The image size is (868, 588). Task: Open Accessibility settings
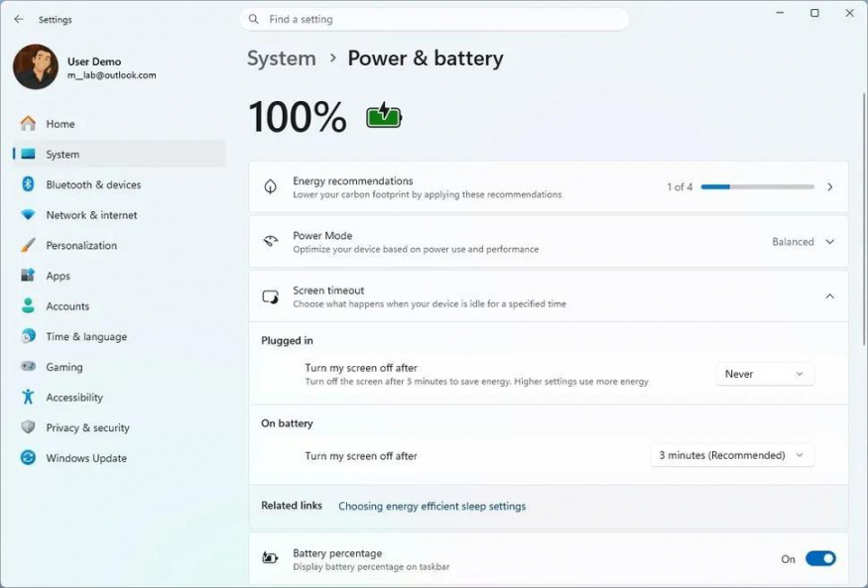118,398
